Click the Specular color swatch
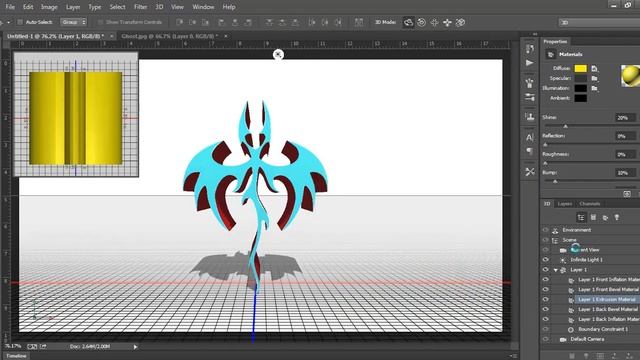Screen dimensions: 640x360 (580, 78)
